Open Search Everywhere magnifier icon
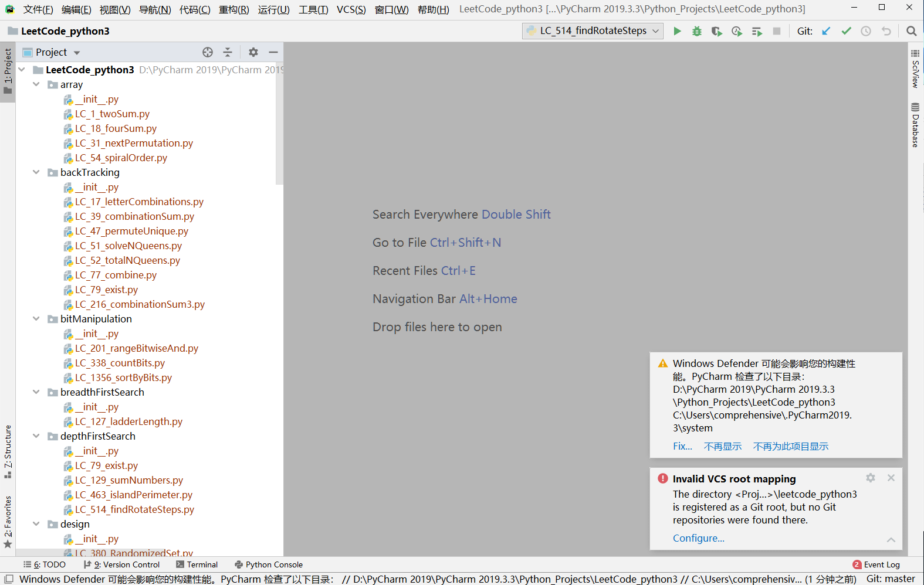The height and width of the screenshot is (585, 924). pos(911,31)
